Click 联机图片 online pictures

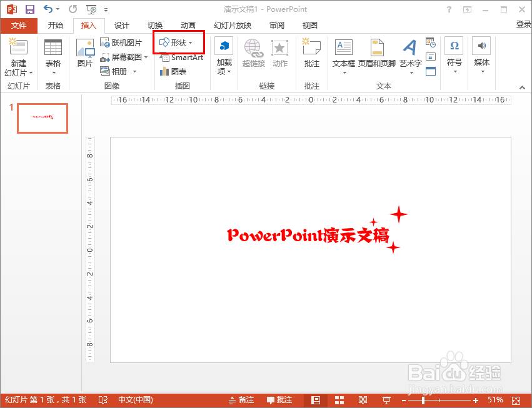pos(121,42)
